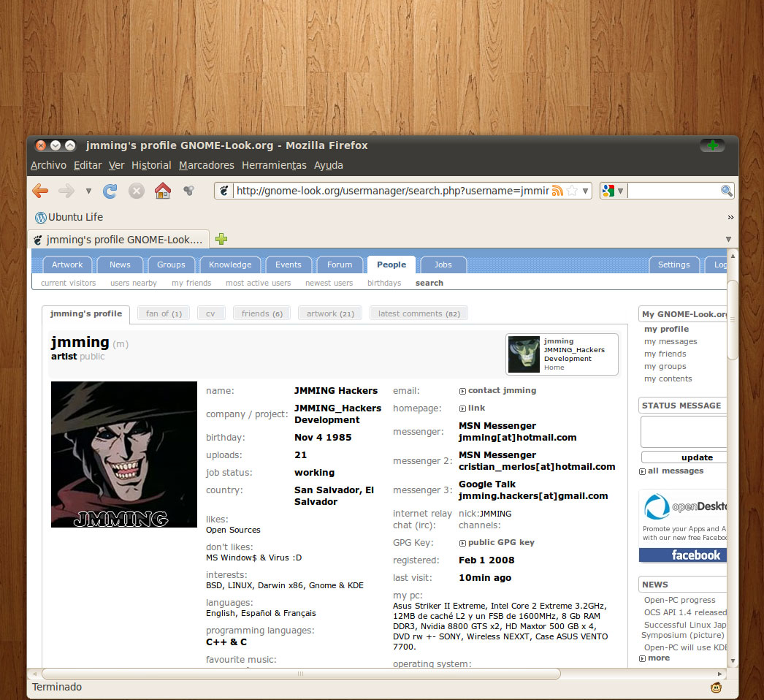The height and width of the screenshot is (700, 764).
Task: Click the URL address field
Action: pyautogui.click(x=392, y=191)
